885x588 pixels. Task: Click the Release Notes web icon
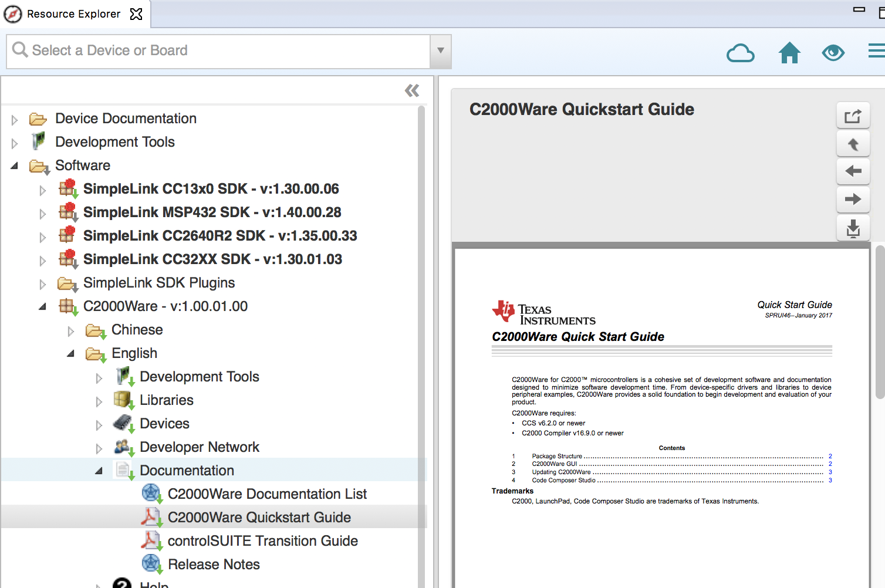coord(151,564)
